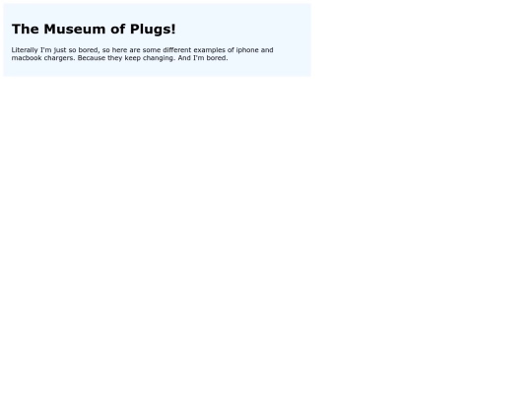This screenshot has height=399, width=532.
Task: Click the word "Plugs!" in the heading
Action: pyautogui.click(x=153, y=30)
